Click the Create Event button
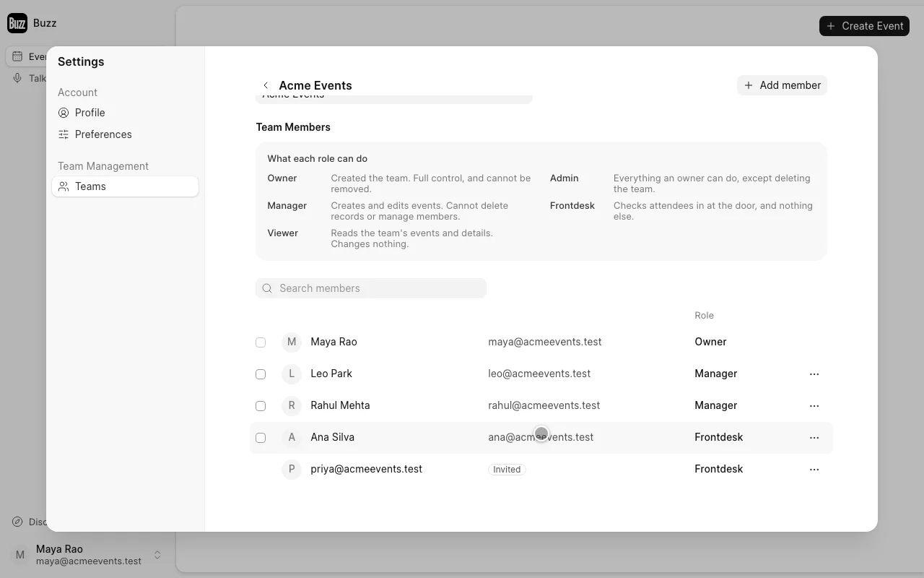The width and height of the screenshot is (924, 578). 864,26
